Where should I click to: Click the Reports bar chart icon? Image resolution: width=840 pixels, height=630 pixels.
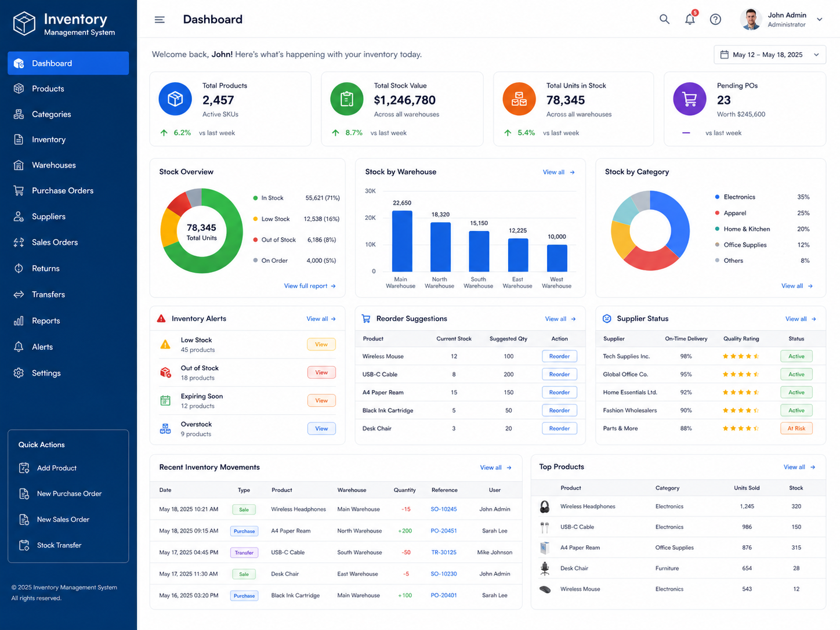coord(19,321)
